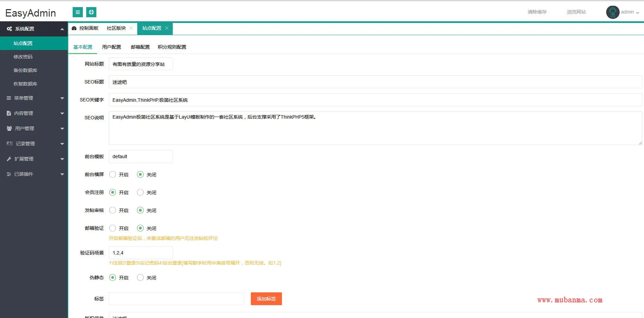Turn on 邮箱验证 with 开启 radio
644x318 pixels.
coord(113,228)
